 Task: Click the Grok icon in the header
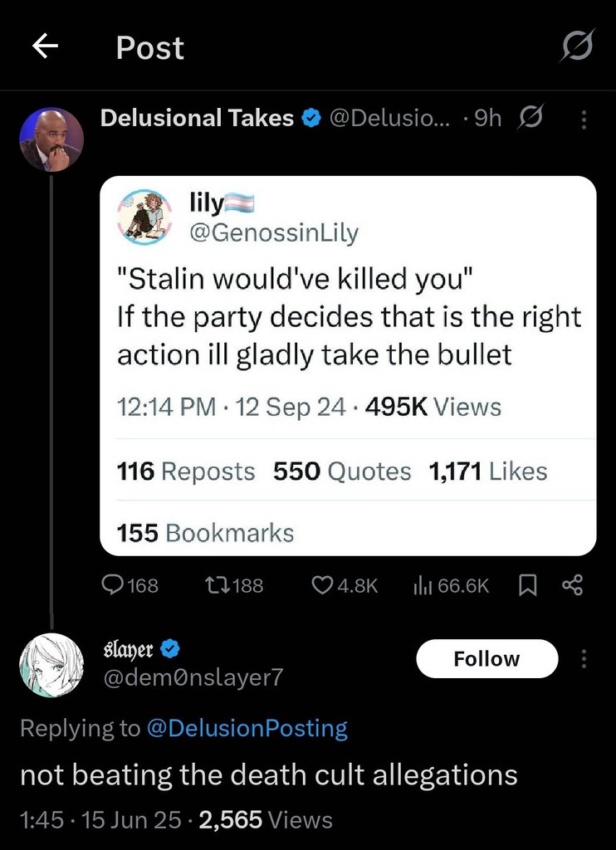coord(577,47)
